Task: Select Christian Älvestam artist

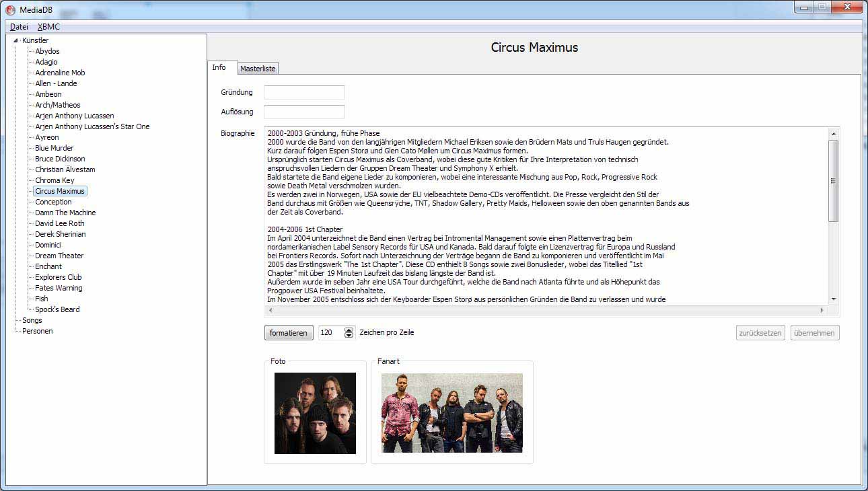Action: point(65,169)
